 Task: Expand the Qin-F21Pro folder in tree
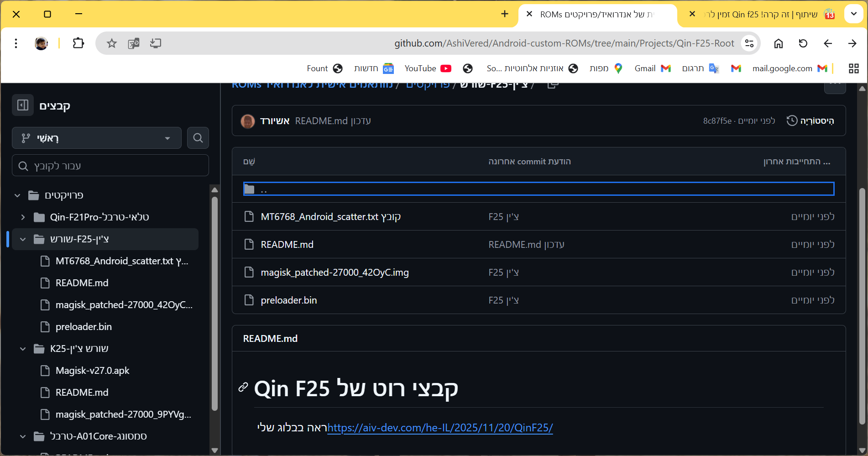23,217
